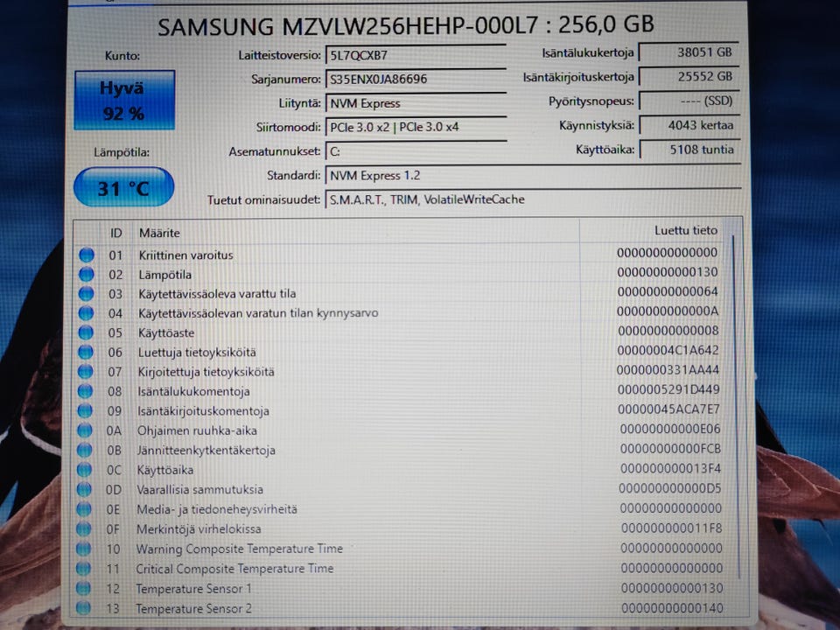The height and width of the screenshot is (630, 840).
Task: Click the Sarjanumero field S35ENX0JA86696
Action: click(416, 80)
